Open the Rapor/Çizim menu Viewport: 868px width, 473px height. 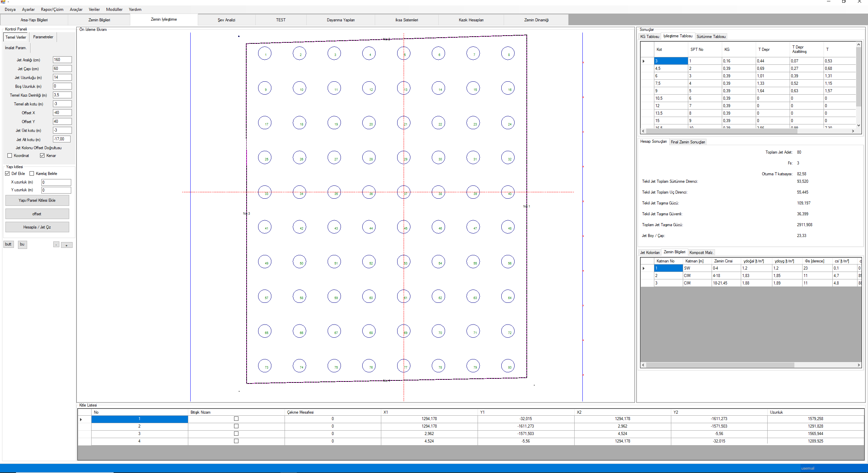coord(52,9)
